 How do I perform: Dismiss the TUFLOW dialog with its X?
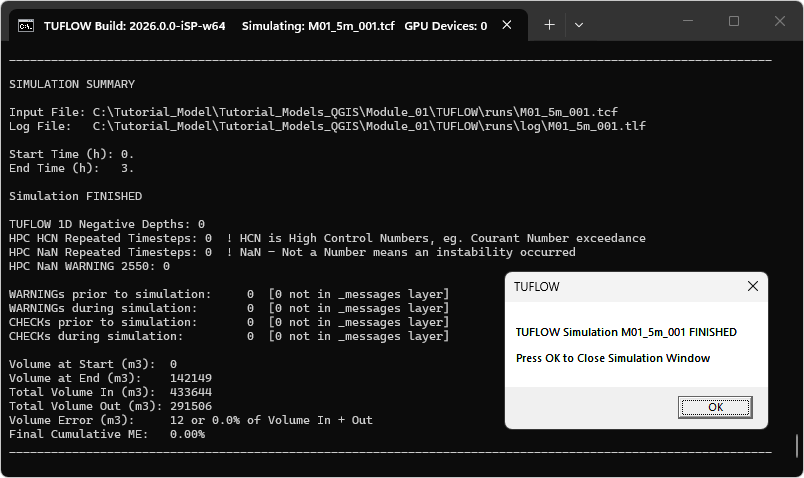752,287
